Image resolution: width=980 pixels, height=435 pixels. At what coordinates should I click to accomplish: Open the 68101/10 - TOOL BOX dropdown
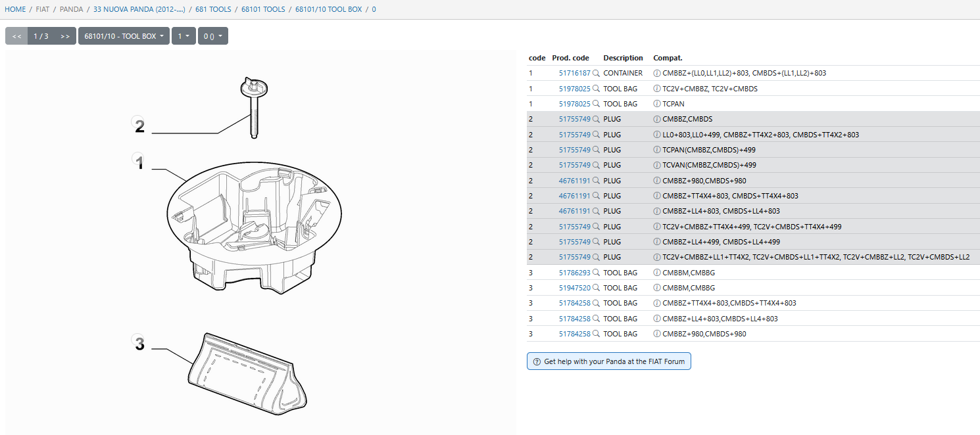124,36
